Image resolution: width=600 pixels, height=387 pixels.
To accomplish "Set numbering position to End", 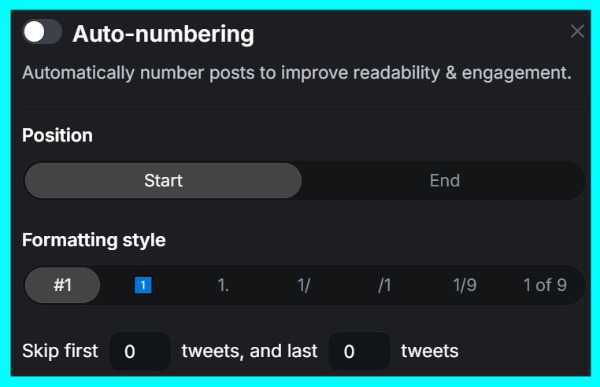I will coord(444,181).
